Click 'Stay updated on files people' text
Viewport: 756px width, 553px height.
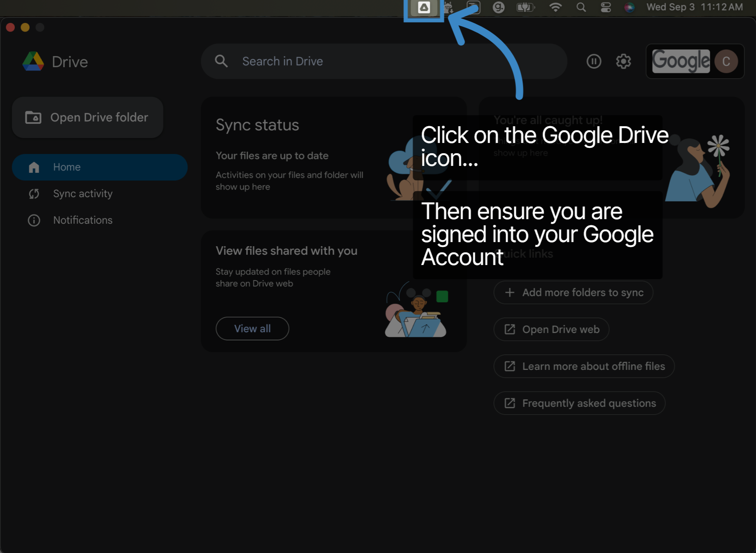tap(273, 272)
